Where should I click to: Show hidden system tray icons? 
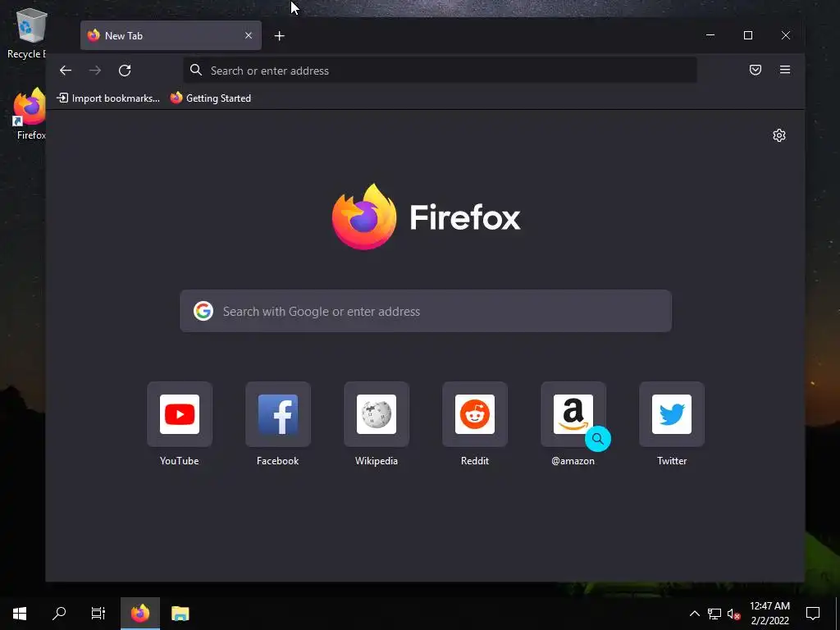point(694,614)
